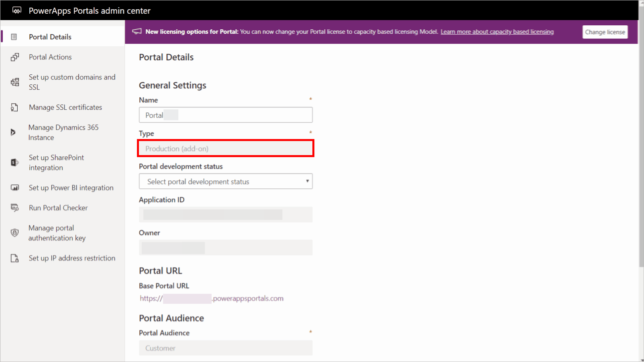
Task: Click the portal authentication key shield icon
Action: coord(15,233)
